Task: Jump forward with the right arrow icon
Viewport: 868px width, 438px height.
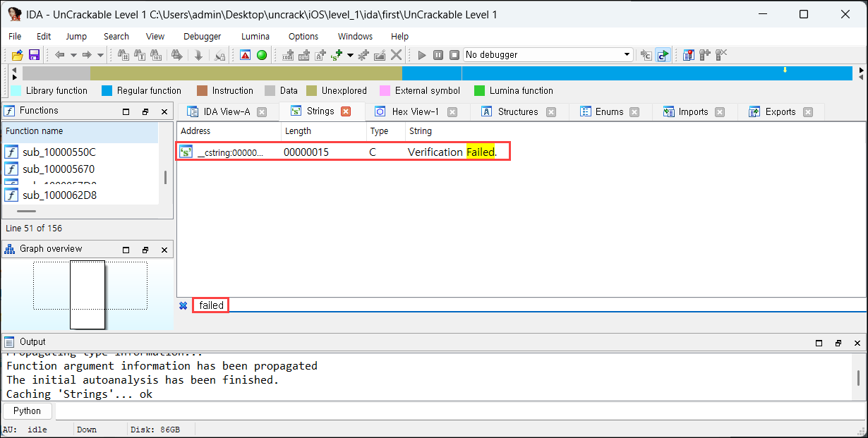Action: tap(87, 55)
